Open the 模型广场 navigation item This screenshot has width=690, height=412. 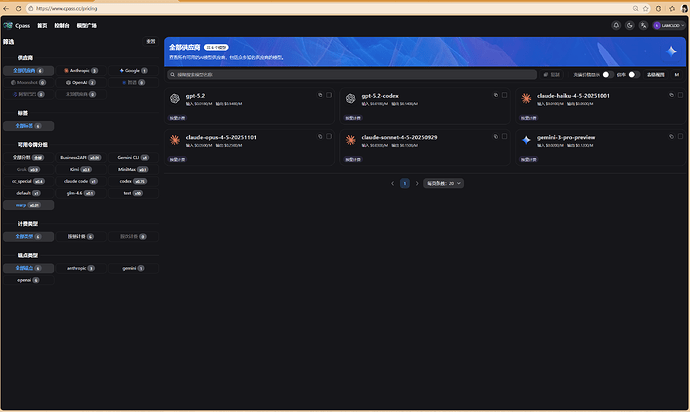(x=87, y=26)
